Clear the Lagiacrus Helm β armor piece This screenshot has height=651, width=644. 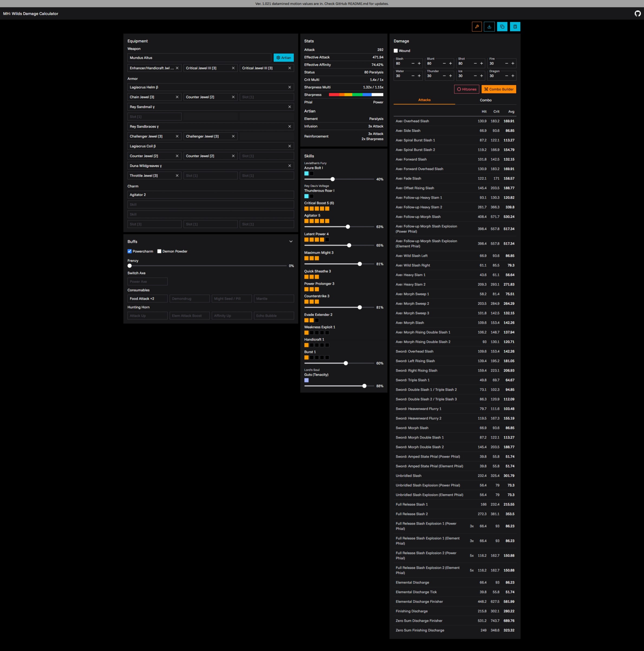(x=289, y=87)
